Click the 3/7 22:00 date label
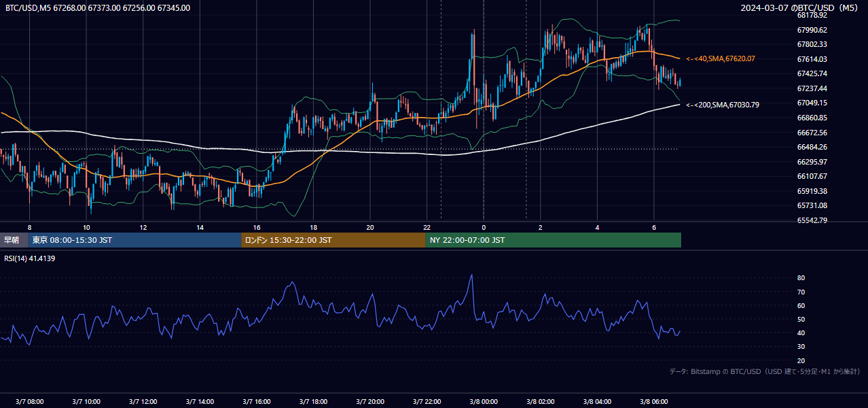This screenshot has height=408, width=868. point(427,401)
